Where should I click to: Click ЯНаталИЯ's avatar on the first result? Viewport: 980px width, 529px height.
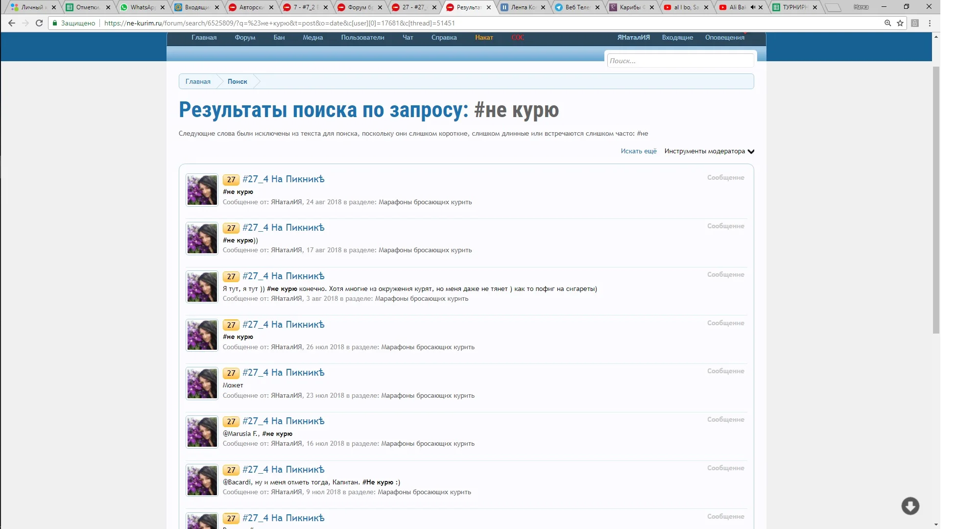coord(201,190)
